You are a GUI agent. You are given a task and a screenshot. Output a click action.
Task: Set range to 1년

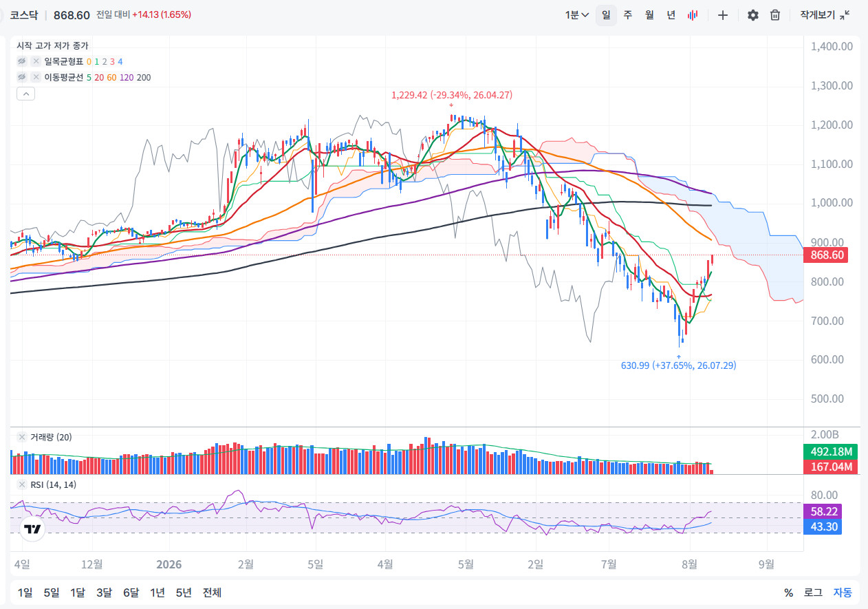(x=158, y=592)
